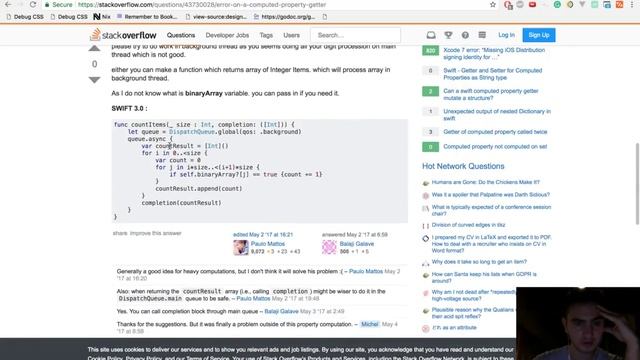This screenshot has height=360, width=640.
Task: Open edited May 2 '17 revision link
Action: 263,235
